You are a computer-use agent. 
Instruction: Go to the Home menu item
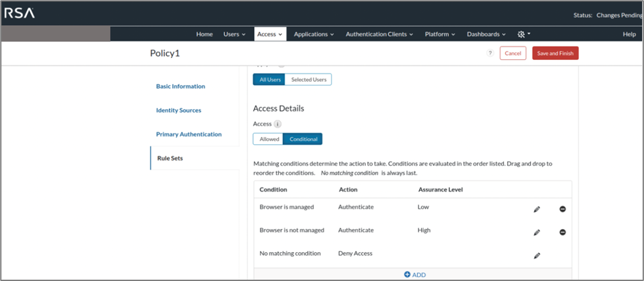tap(205, 34)
